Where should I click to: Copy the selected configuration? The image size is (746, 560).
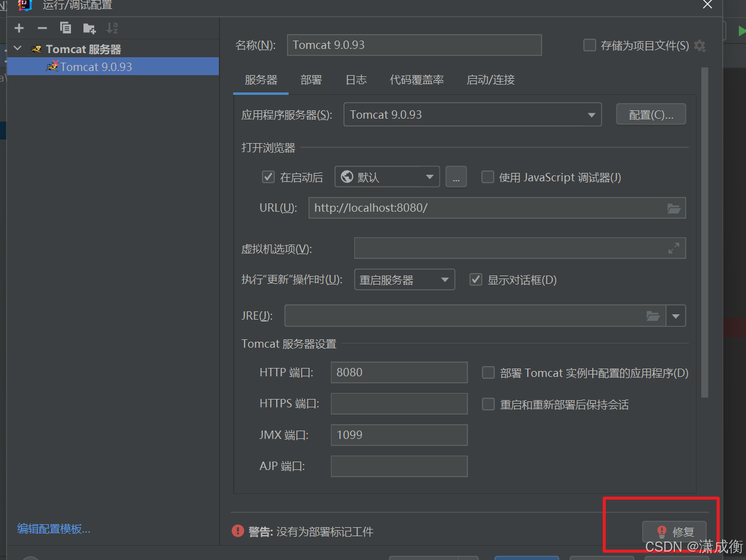66,28
